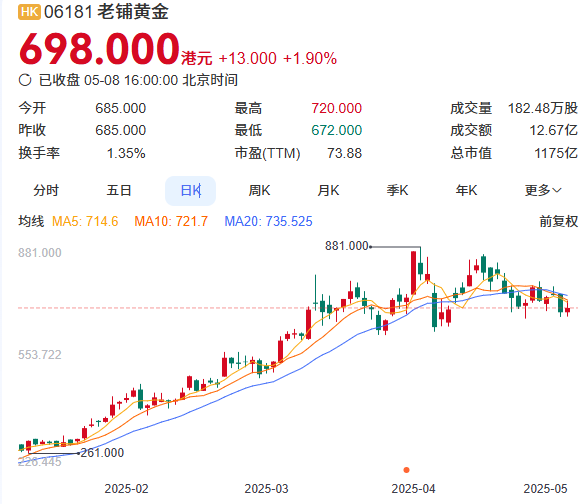The height and width of the screenshot is (504, 581).
Task: Click the percent change +1.90%
Action: click(x=310, y=59)
